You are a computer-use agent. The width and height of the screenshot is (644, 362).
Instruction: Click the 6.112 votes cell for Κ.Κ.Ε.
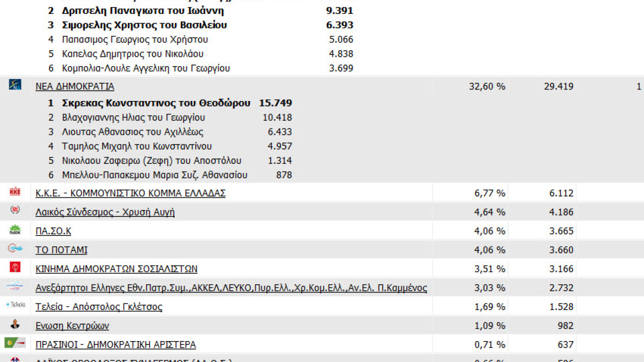(561, 193)
